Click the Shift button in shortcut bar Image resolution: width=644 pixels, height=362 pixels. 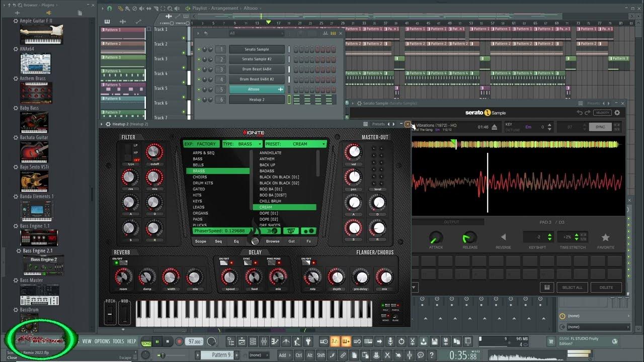(x=321, y=355)
